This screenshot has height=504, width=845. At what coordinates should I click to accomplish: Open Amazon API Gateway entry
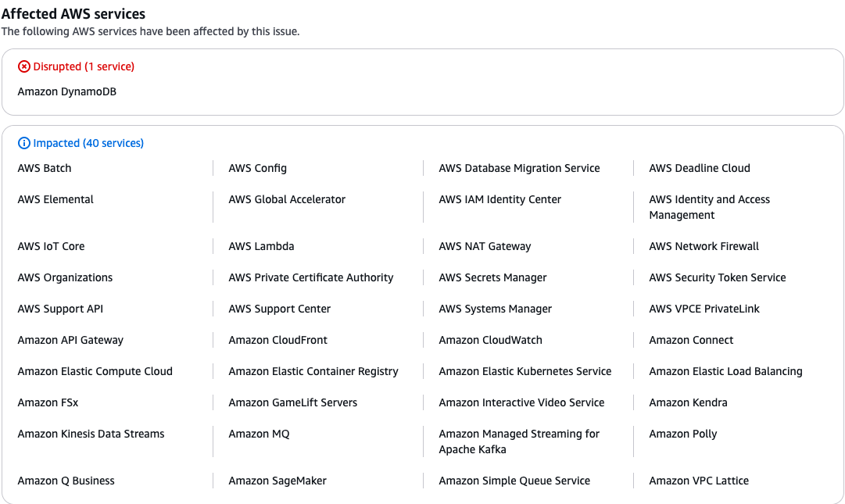70,341
